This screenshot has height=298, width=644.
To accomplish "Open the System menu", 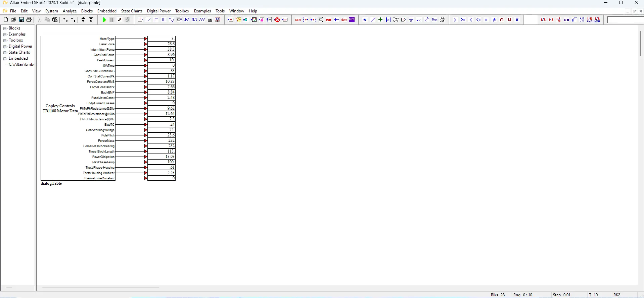I will click(52, 11).
